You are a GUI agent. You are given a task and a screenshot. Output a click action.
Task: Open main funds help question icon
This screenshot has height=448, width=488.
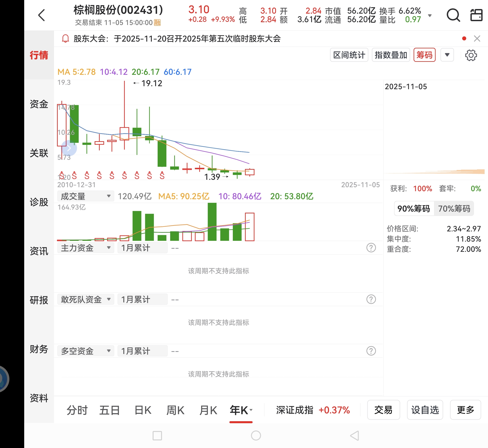point(371,248)
